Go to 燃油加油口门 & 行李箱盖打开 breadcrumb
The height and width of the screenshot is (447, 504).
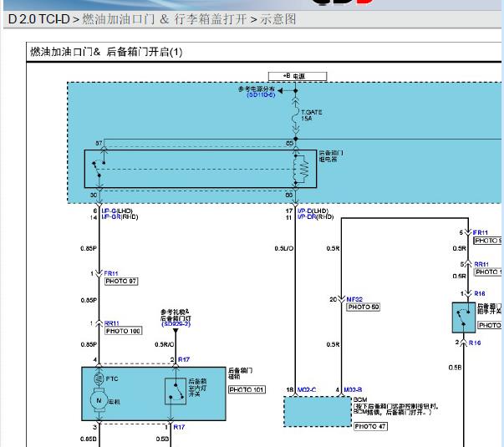click(164, 19)
